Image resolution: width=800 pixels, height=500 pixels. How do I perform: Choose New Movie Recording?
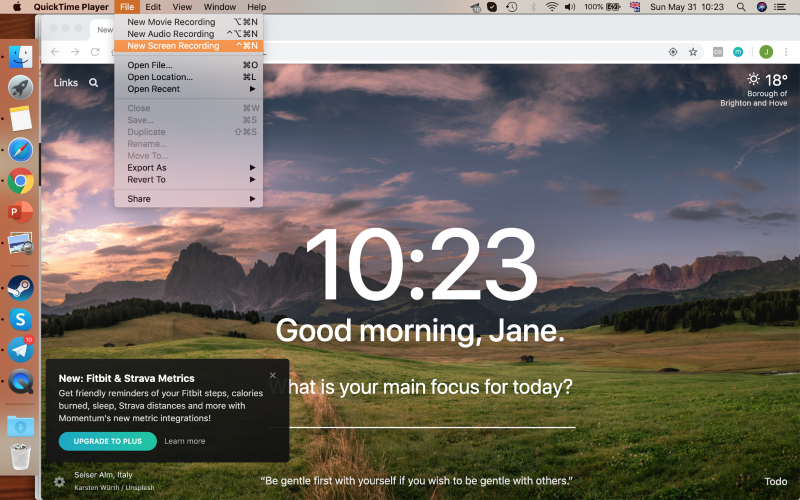[x=188, y=22]
